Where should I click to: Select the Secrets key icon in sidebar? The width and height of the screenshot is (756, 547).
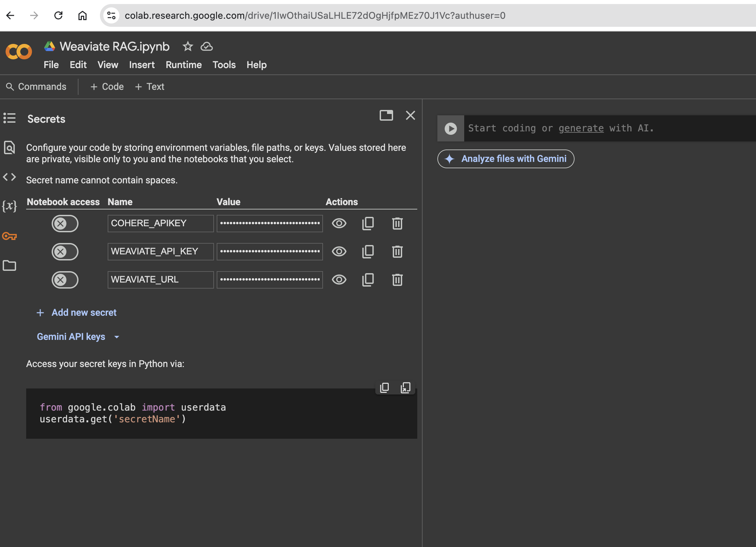[9, 236]
